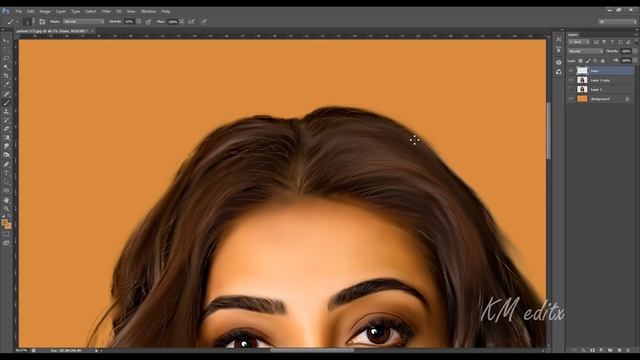Hide the Layer 1 copy layer
The height and width of the screenshot is (360, 640).
(x=571, y=80)
